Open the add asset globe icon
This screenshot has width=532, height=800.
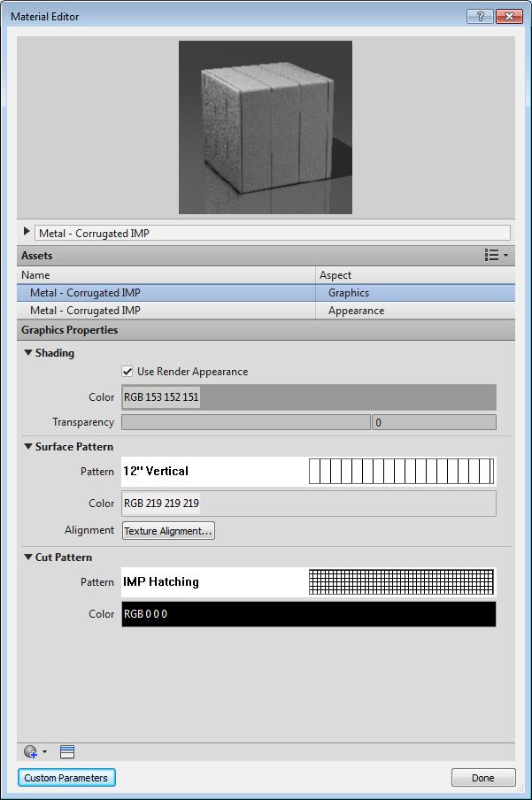click(30, 751)
